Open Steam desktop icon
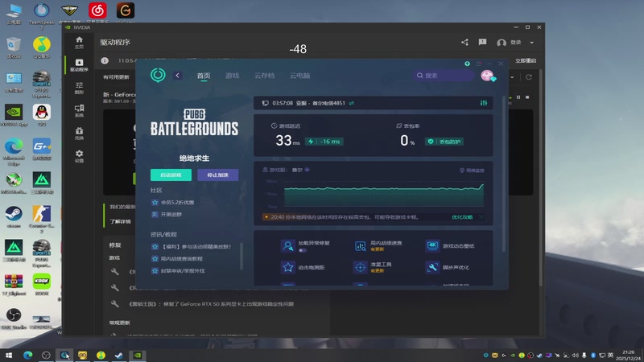This screenshot has height=362, width=644. point(14,216)
